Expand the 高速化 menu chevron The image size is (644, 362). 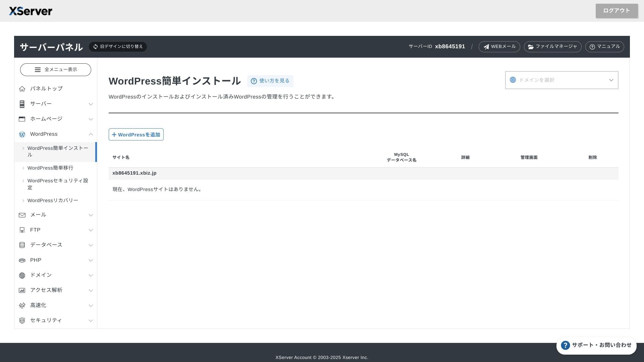(91, 306)
